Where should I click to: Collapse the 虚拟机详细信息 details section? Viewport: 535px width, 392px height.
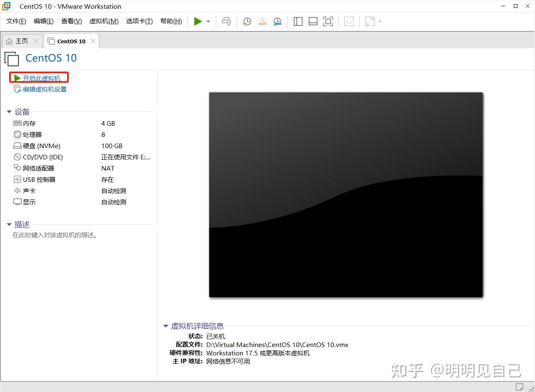(166, 326)
